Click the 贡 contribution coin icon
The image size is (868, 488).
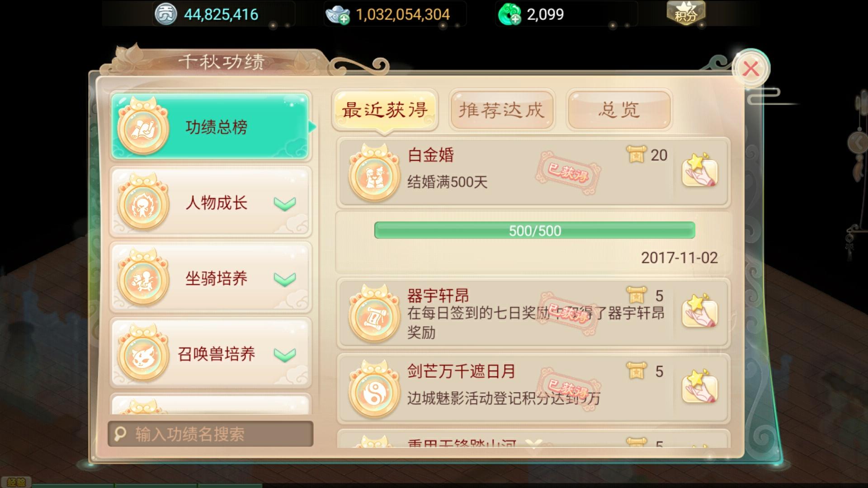click(166, 14)
